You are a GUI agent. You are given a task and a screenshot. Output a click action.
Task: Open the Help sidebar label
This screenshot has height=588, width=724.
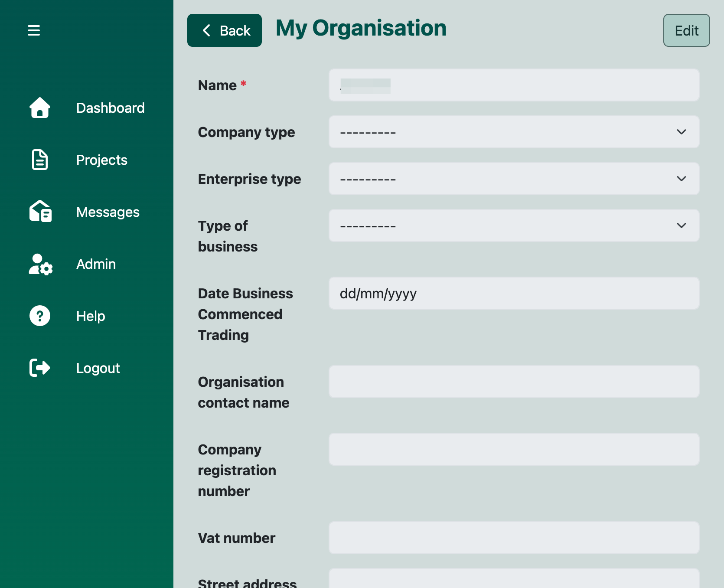click(91, 316)
